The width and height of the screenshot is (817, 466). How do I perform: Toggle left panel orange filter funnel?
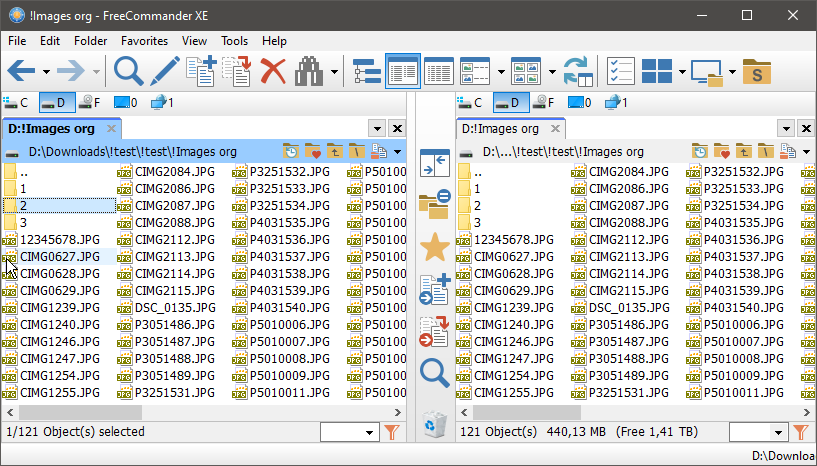(x=391, y=432)
